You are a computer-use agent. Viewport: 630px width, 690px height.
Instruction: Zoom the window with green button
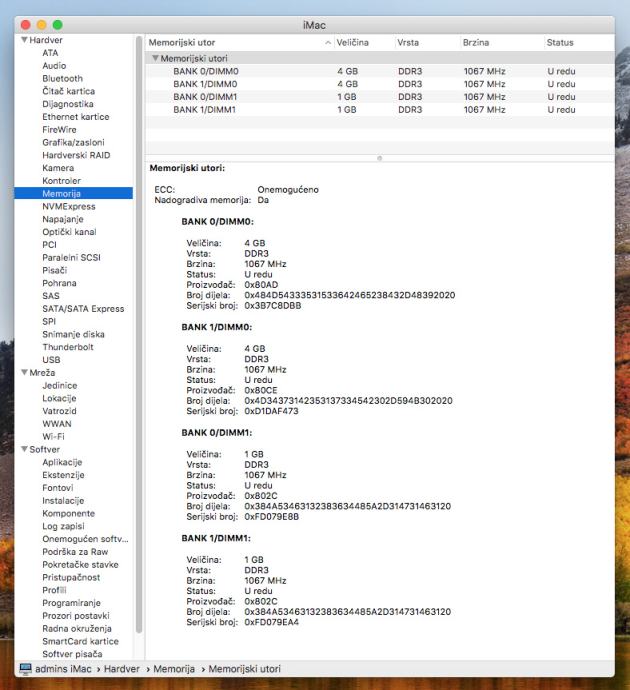click(57, 25)
